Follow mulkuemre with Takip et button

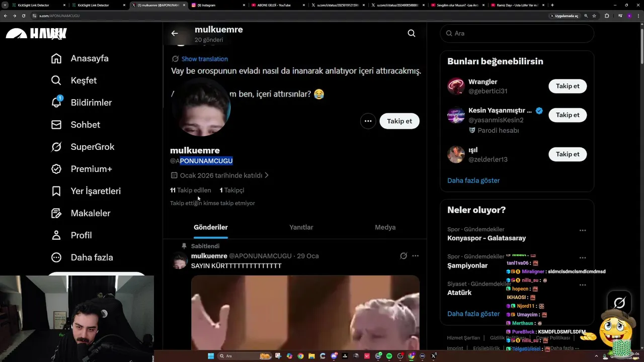pyautogui.click(x=399, y=121)
